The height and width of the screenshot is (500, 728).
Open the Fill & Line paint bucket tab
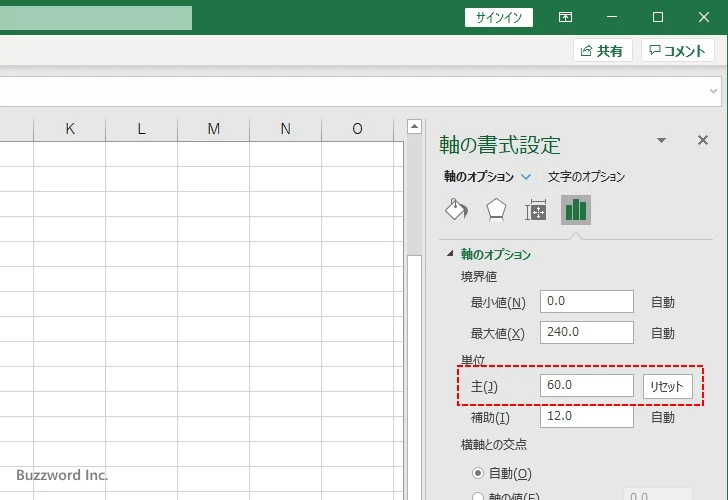pyautogui.click(x=456, y=209)
